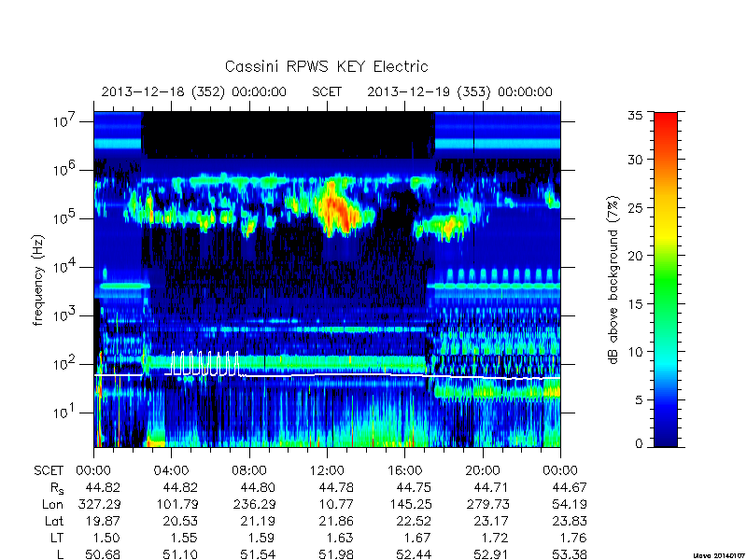Click the time axis label 04:00

pyautogui.click(x=171, y=471)
